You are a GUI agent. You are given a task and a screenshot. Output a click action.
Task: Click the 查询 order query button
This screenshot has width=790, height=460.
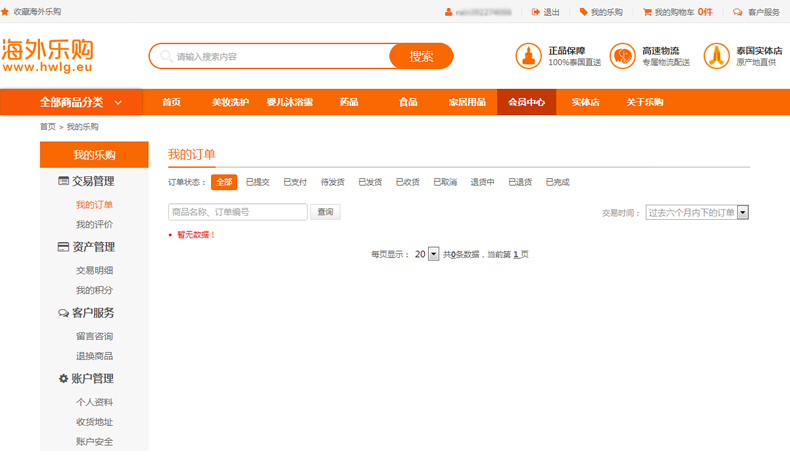point(325,212)
